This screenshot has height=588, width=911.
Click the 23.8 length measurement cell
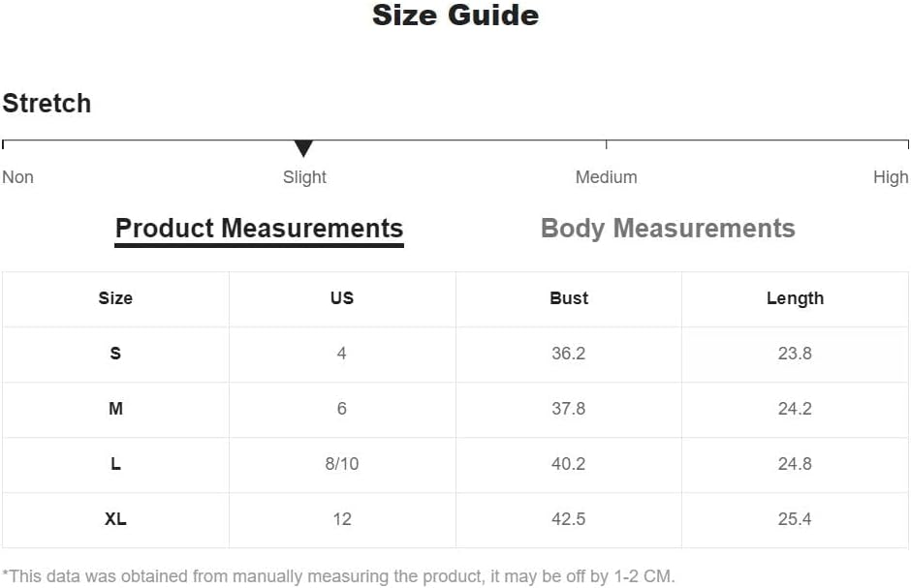(795, 354)
